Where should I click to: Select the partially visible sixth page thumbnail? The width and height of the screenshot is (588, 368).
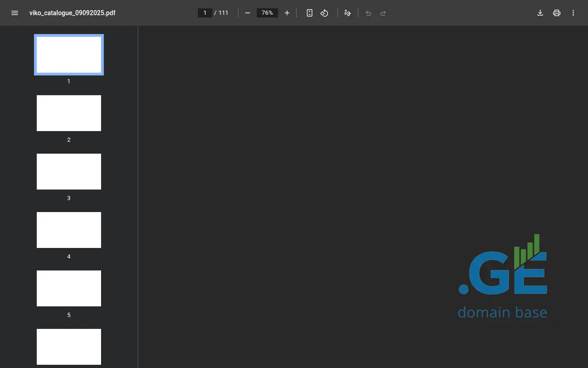pyautogui.click(x=69, y=347)
